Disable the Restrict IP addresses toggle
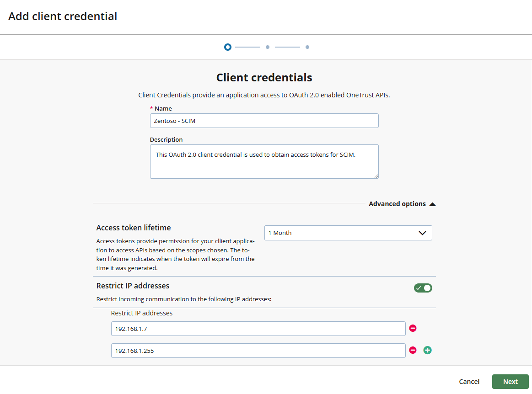This screenshot has height=394, width=532. click(423, 288)
